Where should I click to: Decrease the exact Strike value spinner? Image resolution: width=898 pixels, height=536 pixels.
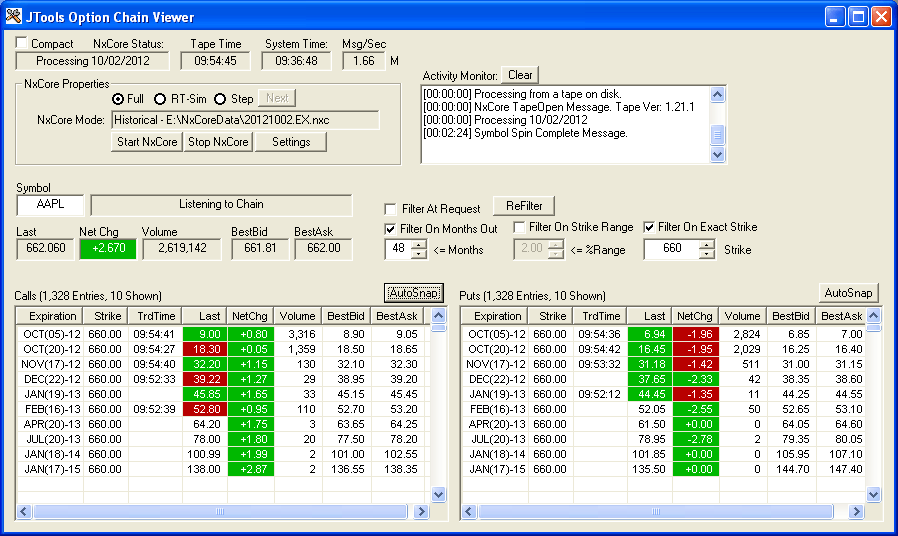tap(707, 254)
